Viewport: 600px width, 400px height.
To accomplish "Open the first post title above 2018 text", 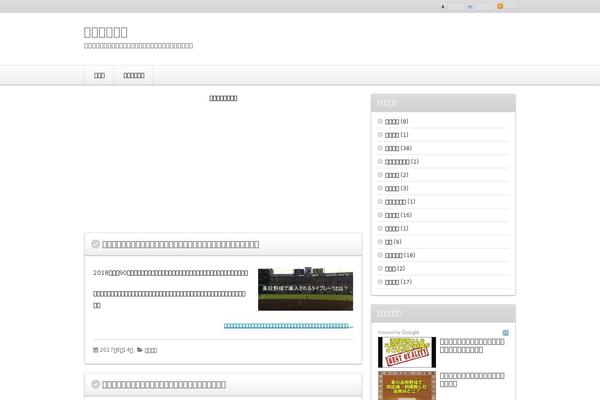I will tap(181, 244).
